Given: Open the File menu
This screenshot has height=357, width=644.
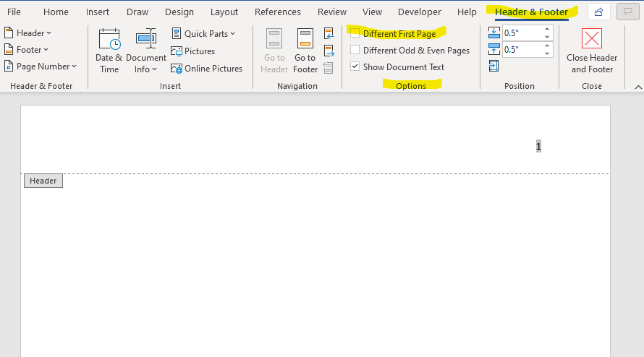Looking at the screenshot, I should (x=14, y=12).
